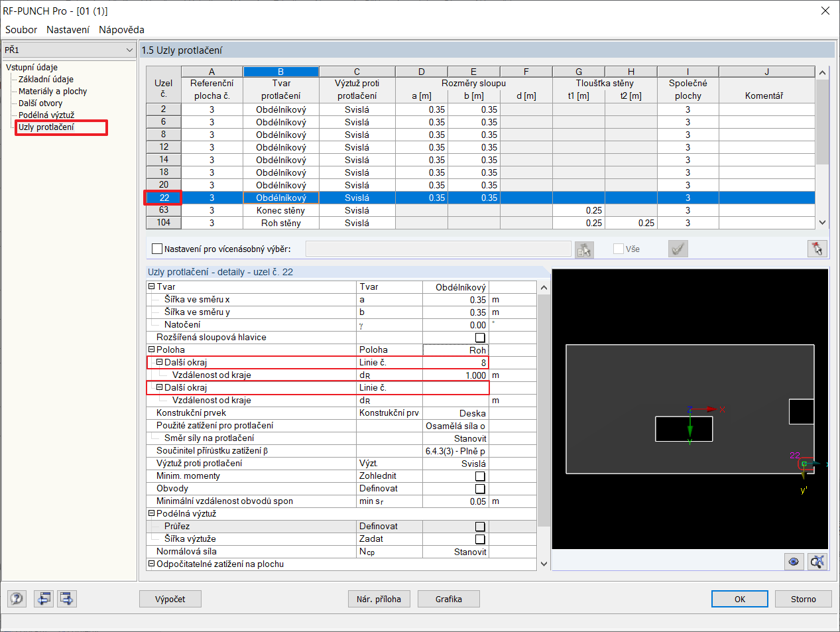Collapse the Poloha group
840x632 pixels.
(151, 350)
